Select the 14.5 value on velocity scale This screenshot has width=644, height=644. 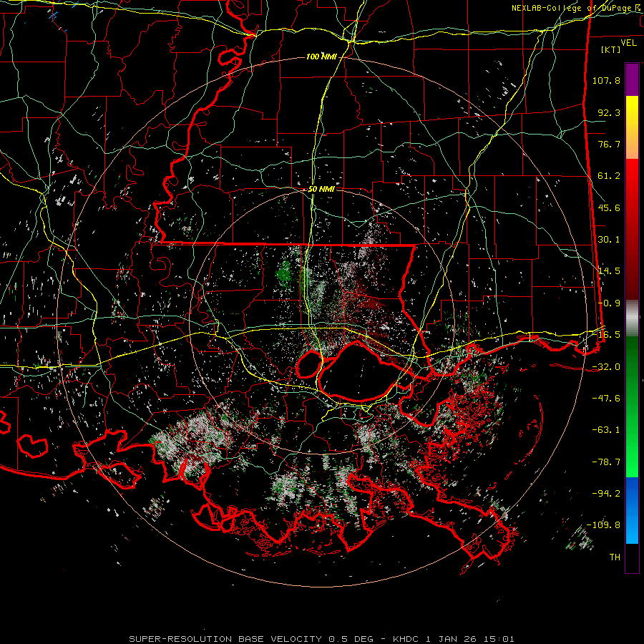pyautogui.click(x=609, y=271)
